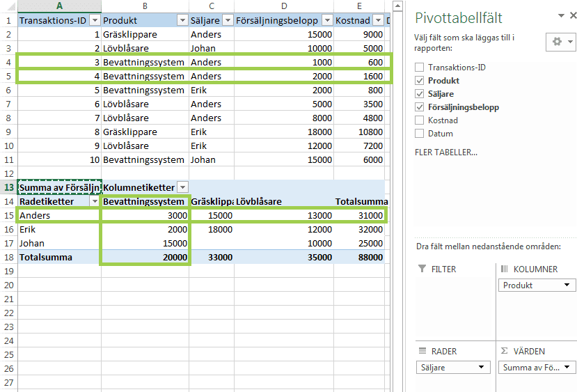Select column C header
The width and height of the screenshot is (577, 392).
[212, 6]
